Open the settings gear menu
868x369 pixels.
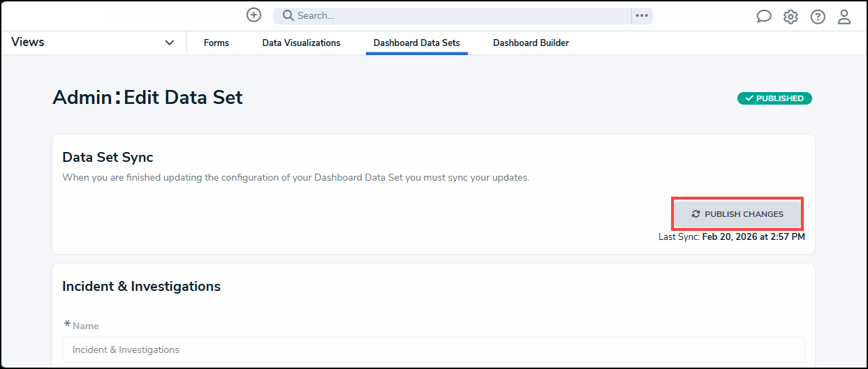point(790,17)
